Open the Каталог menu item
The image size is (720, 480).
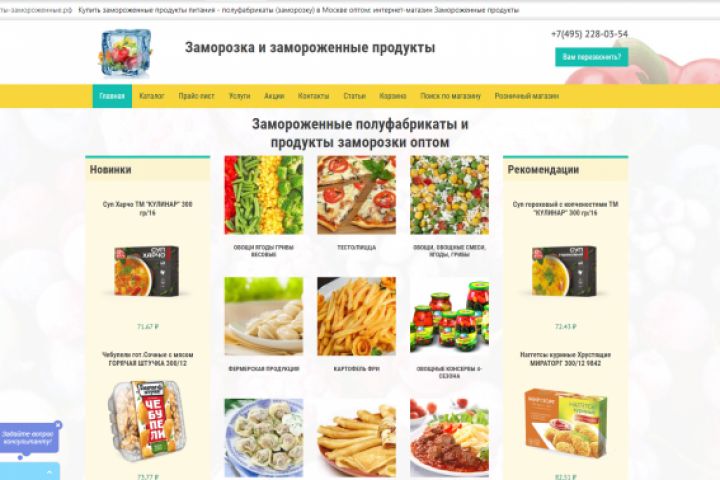tap(152, 96)
